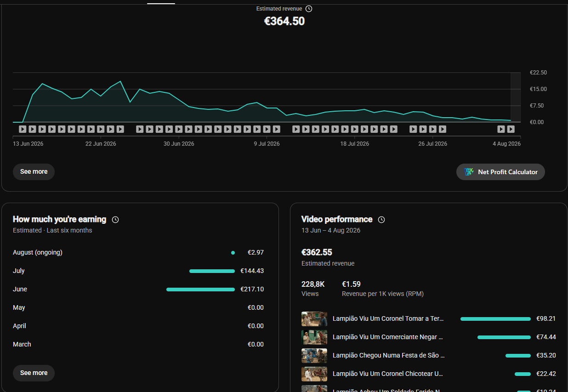Select the August (ongoing) earnings row
Screen dimensions: 568x392
click(138, 252)
